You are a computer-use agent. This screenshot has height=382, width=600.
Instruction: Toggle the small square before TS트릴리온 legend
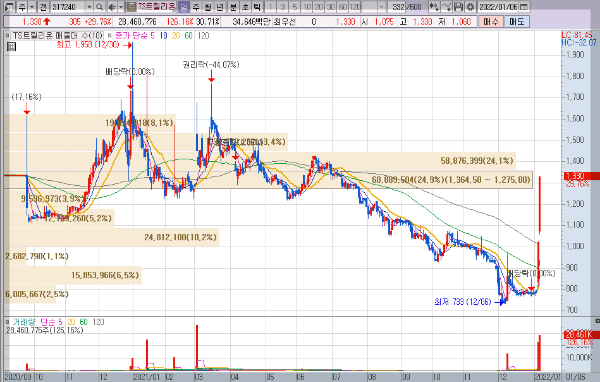tap(8, 36)
